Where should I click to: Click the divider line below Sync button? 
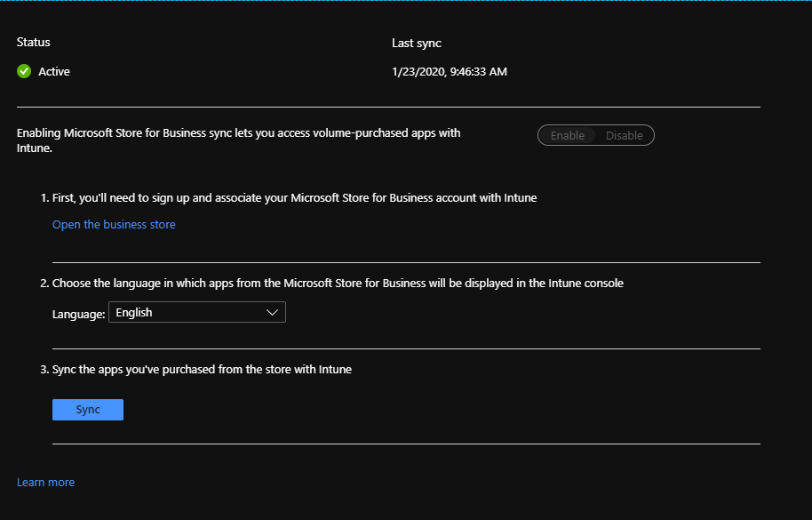[406, 444]
